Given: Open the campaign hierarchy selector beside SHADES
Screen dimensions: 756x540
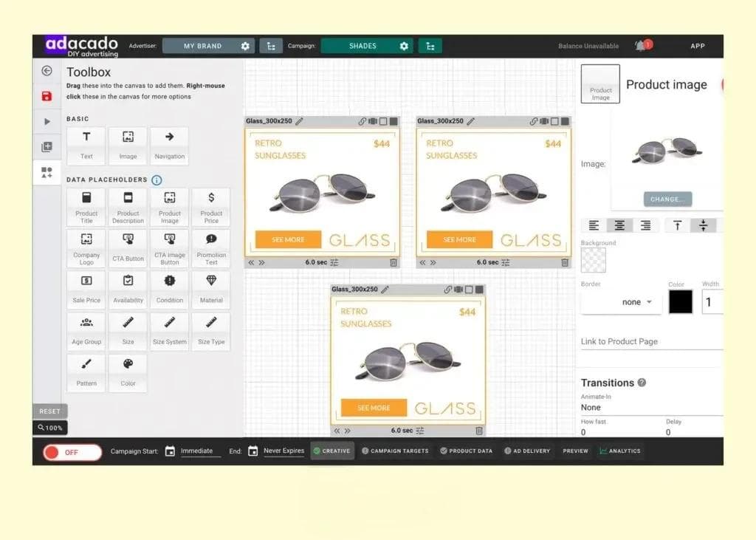Looking at the screenshot, I should click(430, 45).
